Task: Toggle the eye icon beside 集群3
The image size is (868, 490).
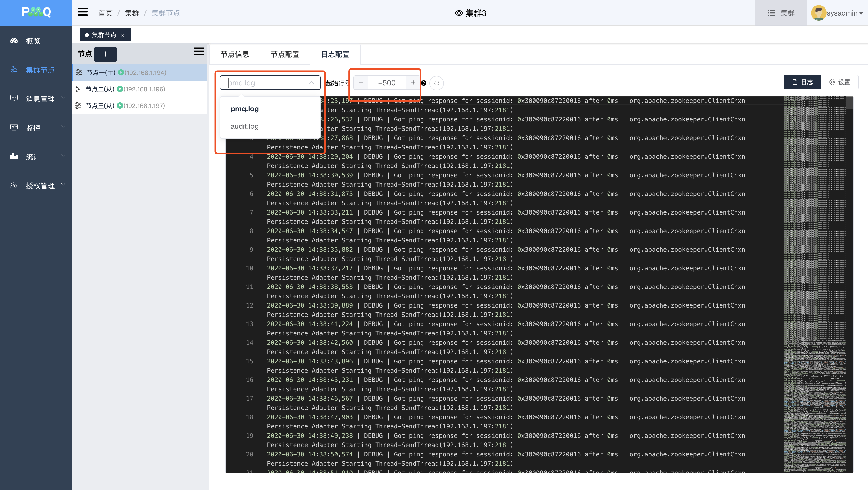Action: pyautogui.click(x=459, y=13)
